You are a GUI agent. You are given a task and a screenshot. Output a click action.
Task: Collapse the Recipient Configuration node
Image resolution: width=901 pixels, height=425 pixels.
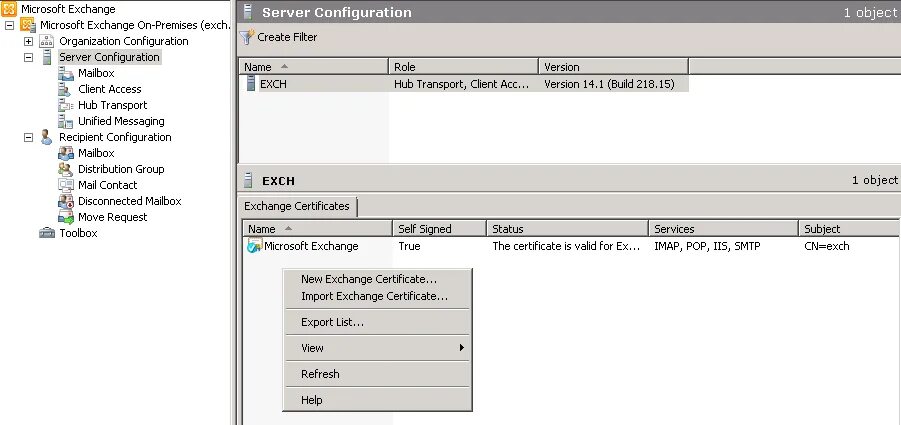pos(28,137)
